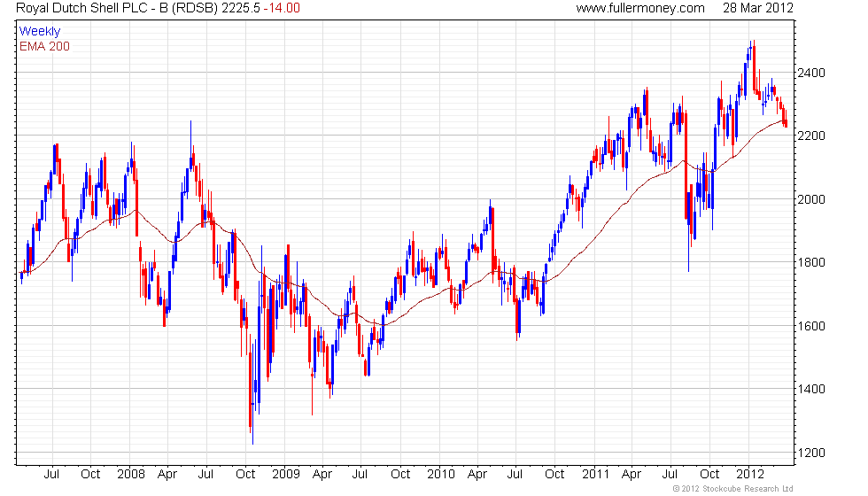
Task: Click the 2011 year label on time axis
Action: coord(595,475)
